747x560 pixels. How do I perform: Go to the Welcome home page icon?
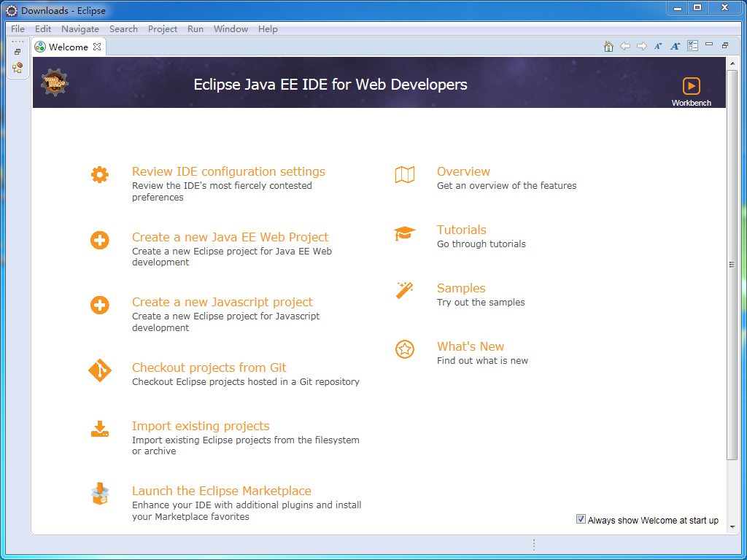point(608,46)
